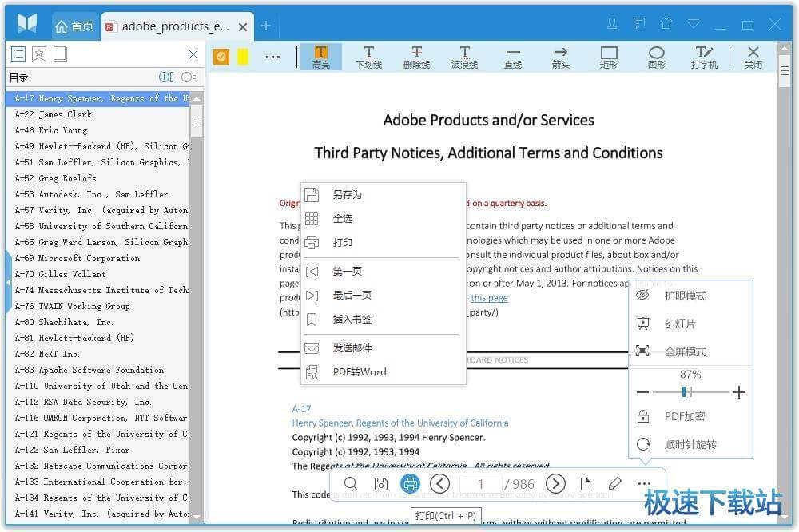The height and width of the screenshot is (532, 799).
Task: Select the yellow highlight color swatch
Action: tap(244, 56)
